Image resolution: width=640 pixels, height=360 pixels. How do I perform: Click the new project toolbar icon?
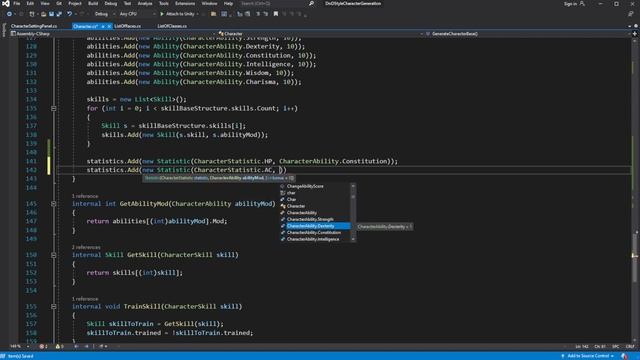coord(32,14)
